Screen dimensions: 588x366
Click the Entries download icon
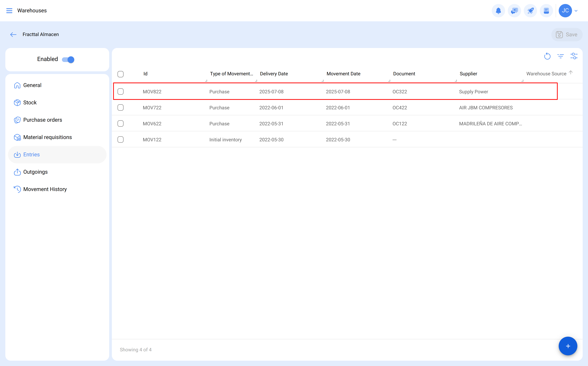17,155
